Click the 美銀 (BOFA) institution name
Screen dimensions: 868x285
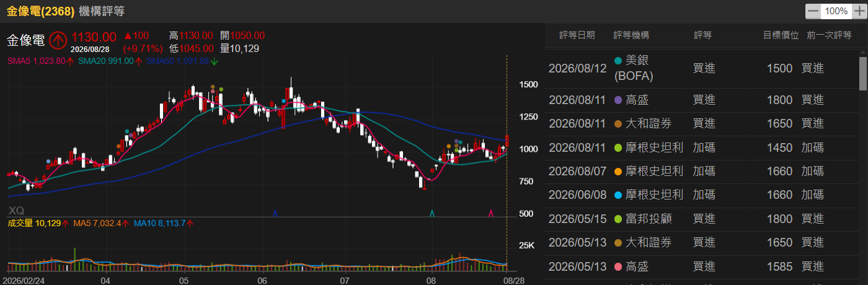[634, 68]
